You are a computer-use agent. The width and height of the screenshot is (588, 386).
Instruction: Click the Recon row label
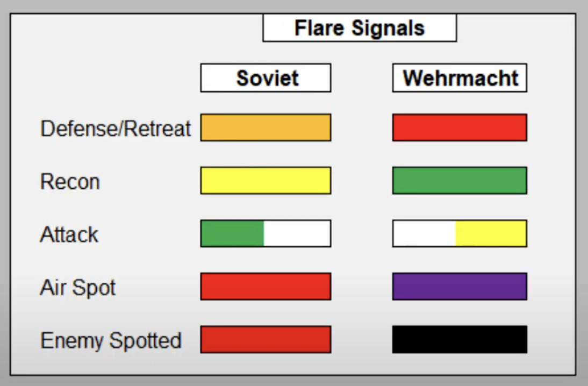pyautogui.click(x=70, y=182)
